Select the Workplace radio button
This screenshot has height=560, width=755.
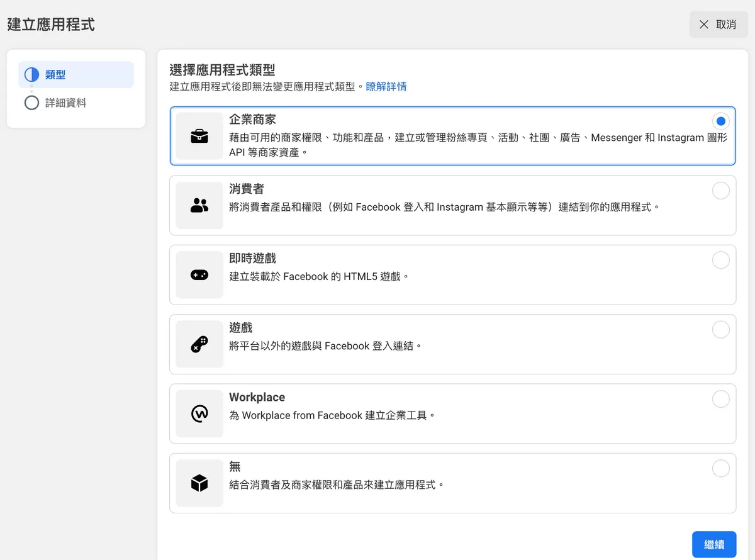[720, 399]
